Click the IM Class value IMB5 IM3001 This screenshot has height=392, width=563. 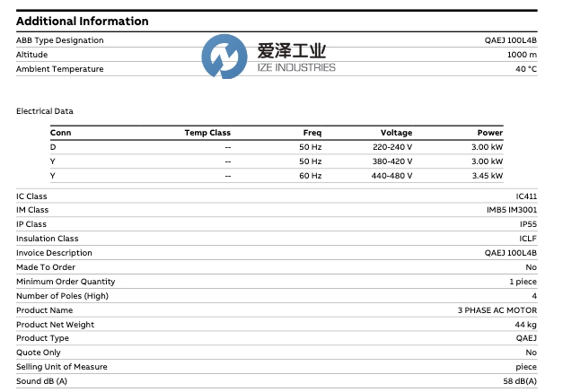511,210
